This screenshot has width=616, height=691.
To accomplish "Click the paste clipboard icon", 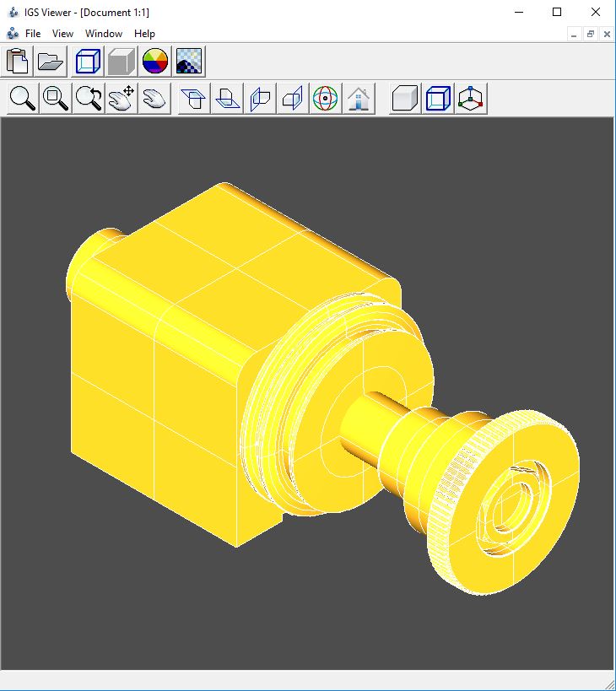I will 18,62.
